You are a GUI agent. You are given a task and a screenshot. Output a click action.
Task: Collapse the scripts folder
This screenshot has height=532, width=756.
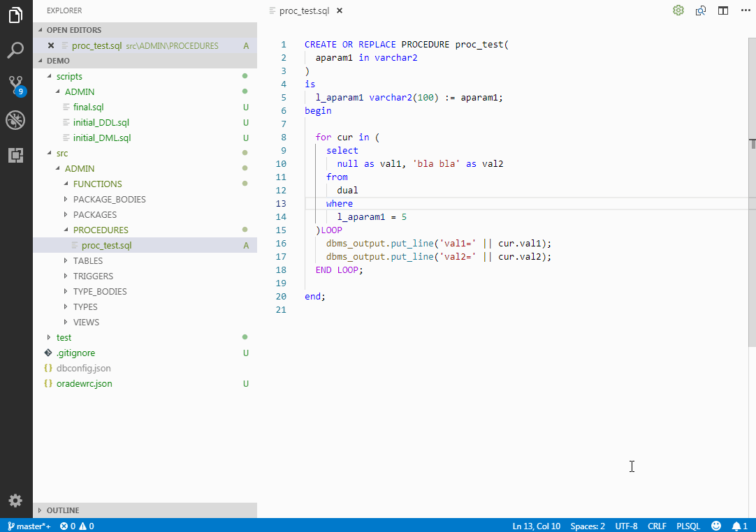point(145,76)
